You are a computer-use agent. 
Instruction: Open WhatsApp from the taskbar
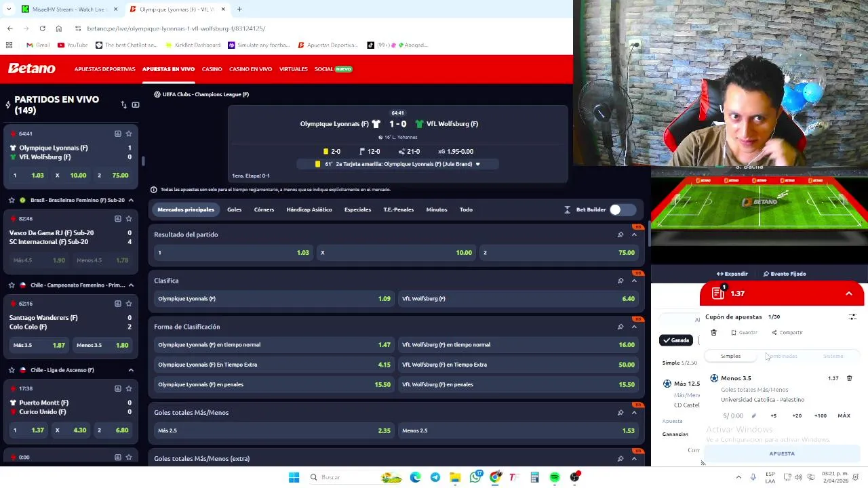pyautogui.click(x=475, y=477)
